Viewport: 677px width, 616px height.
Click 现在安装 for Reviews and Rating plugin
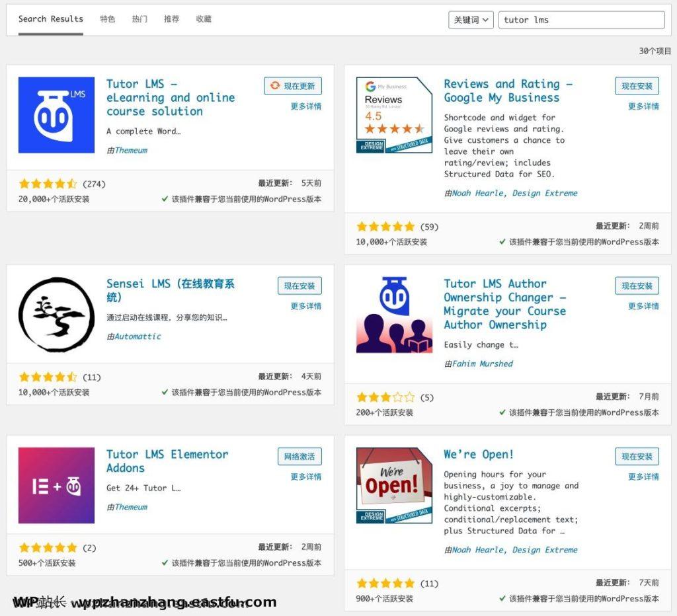tap(637, 86)
